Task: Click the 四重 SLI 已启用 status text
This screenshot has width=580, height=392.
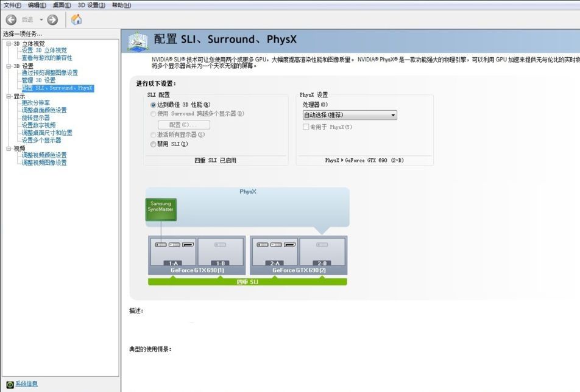Action: coord(215,160)
